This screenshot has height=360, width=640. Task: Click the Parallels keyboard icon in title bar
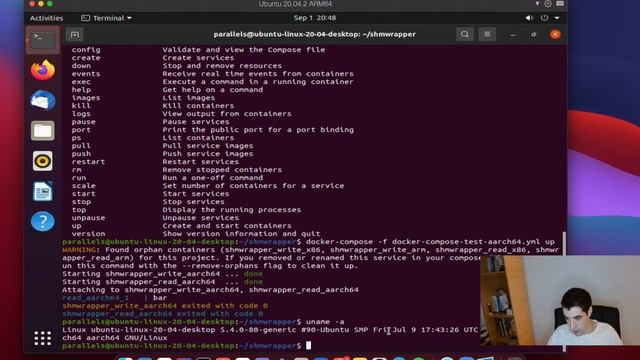coord(560,4)
